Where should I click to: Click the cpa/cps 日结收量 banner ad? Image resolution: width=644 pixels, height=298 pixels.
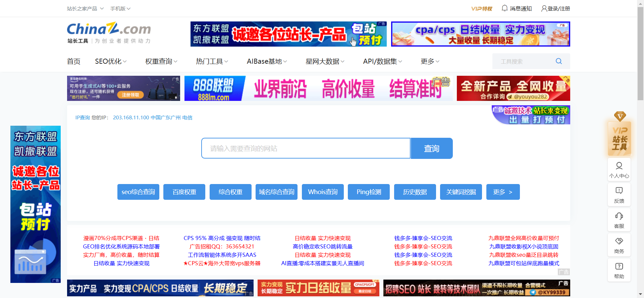tap(481, 34)
